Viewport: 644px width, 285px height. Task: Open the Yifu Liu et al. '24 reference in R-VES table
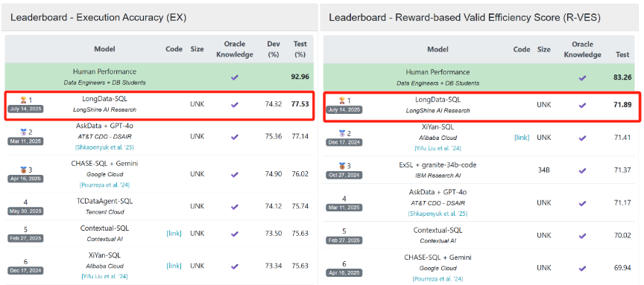(438, 148)
